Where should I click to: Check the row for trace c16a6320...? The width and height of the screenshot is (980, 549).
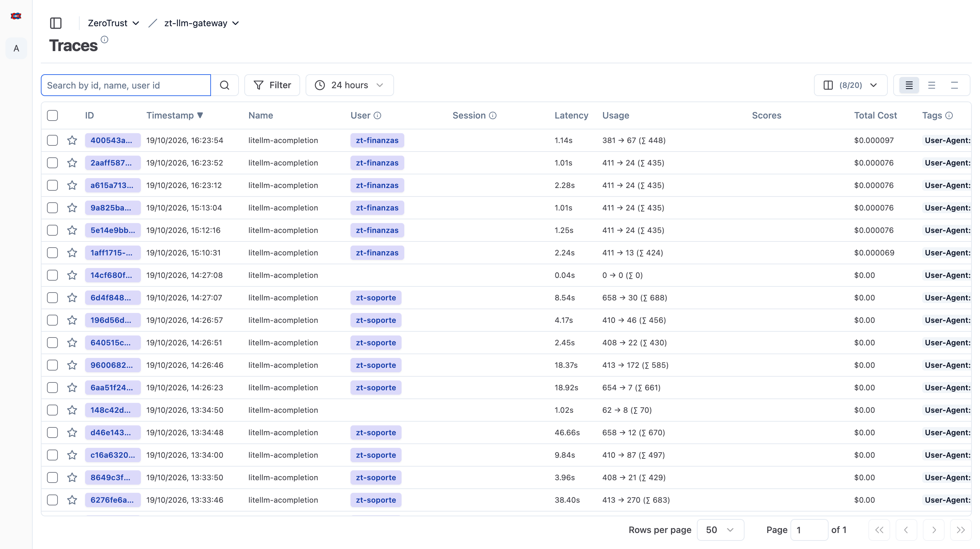52,455
